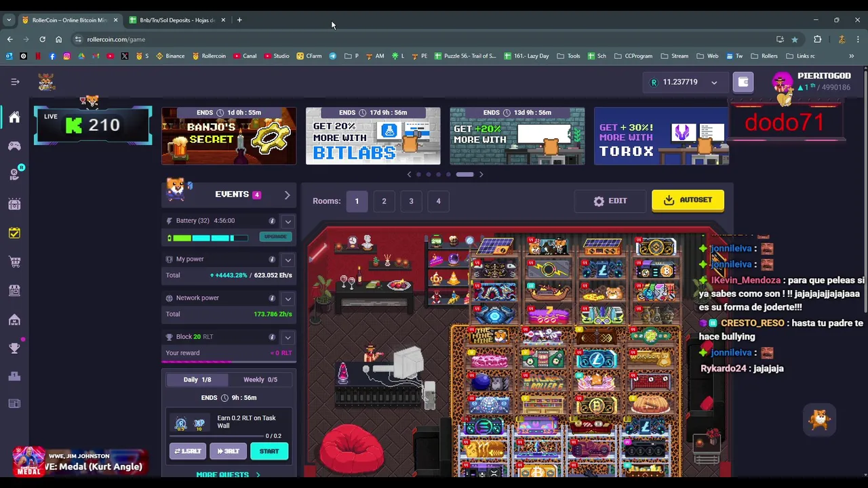Expand the My power section chevron
Image resolution: width=868 pixels, height=488 pixels.
click(x=288, y=260)
